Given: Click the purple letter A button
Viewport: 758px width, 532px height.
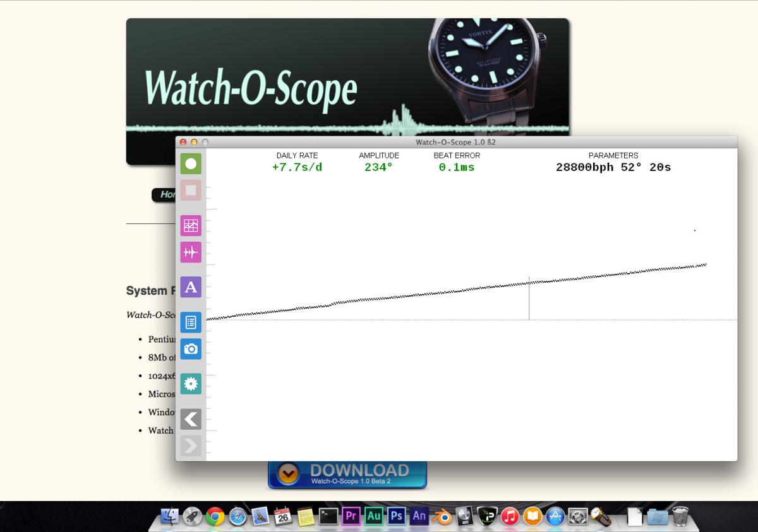Looking at the screenshot, I should (191, 287).
